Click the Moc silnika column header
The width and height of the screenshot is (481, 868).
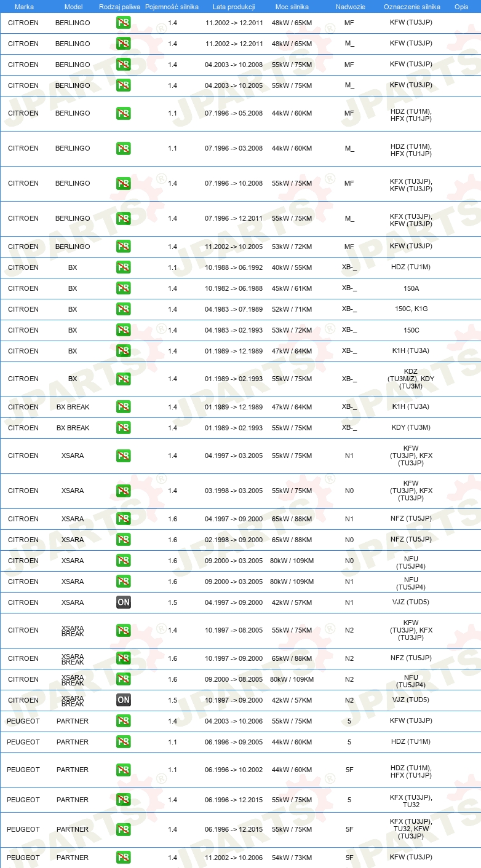pos(292,7)
